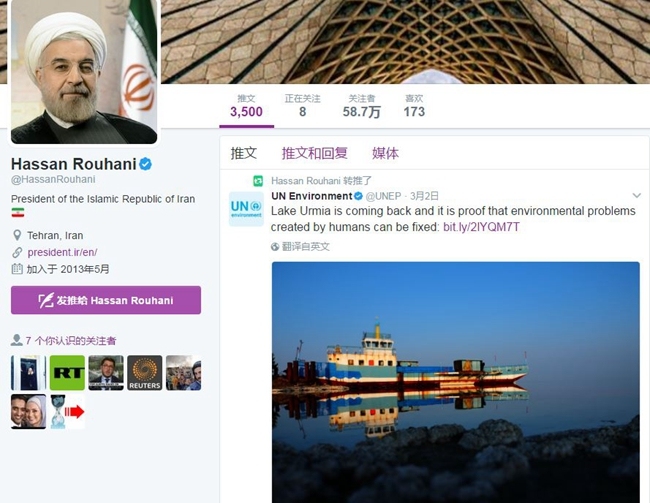The image size is (650, 503).
Task: Switch to the 推文和回复 tab
Action: pos(315,153)
